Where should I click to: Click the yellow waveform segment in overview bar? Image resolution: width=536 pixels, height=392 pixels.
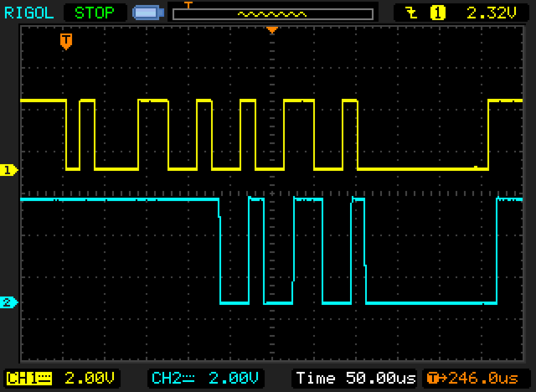tap(272, 14)
